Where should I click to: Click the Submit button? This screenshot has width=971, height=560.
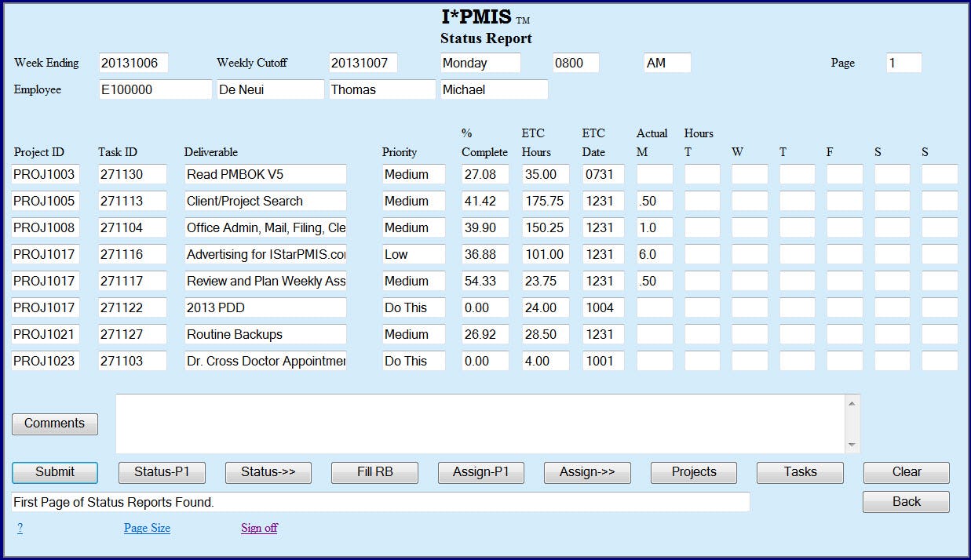(x=54, y=472)
